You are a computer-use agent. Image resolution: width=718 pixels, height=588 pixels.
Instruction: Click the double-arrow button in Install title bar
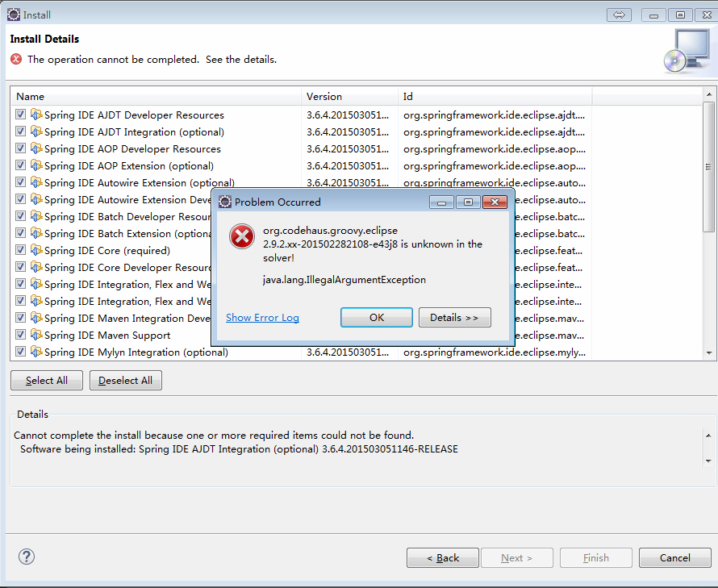[x=619, y=15]
